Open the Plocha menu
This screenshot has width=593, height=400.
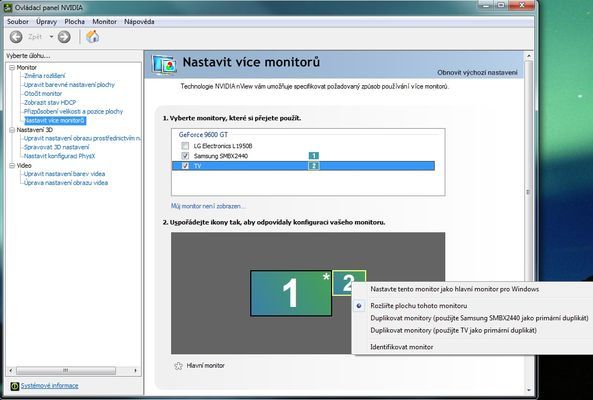coord(75,22)
